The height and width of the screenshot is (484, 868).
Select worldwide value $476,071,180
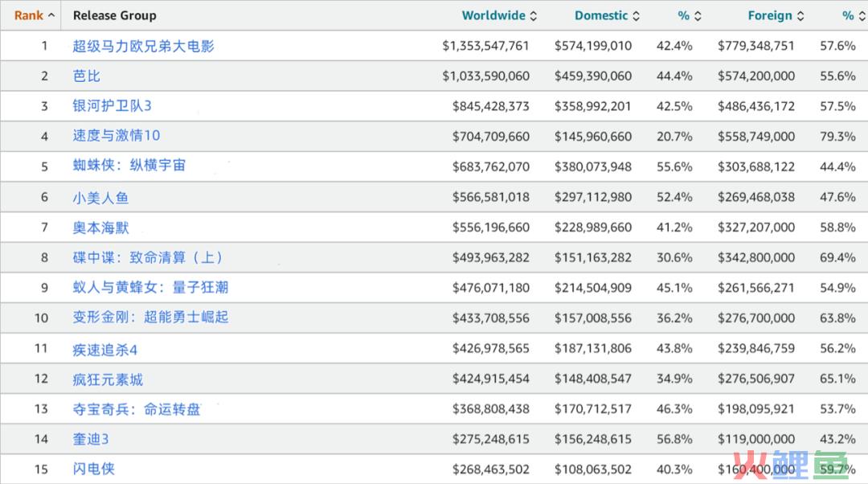pos(490,288)
